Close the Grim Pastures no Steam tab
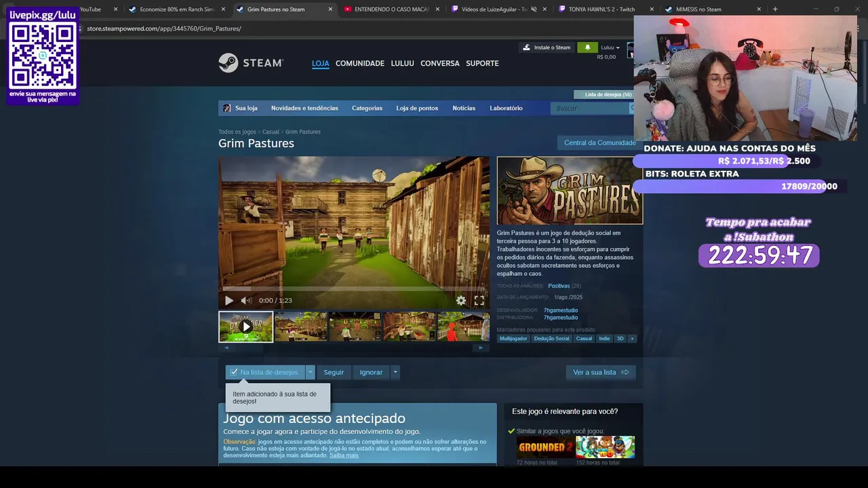 click(330, 9)
